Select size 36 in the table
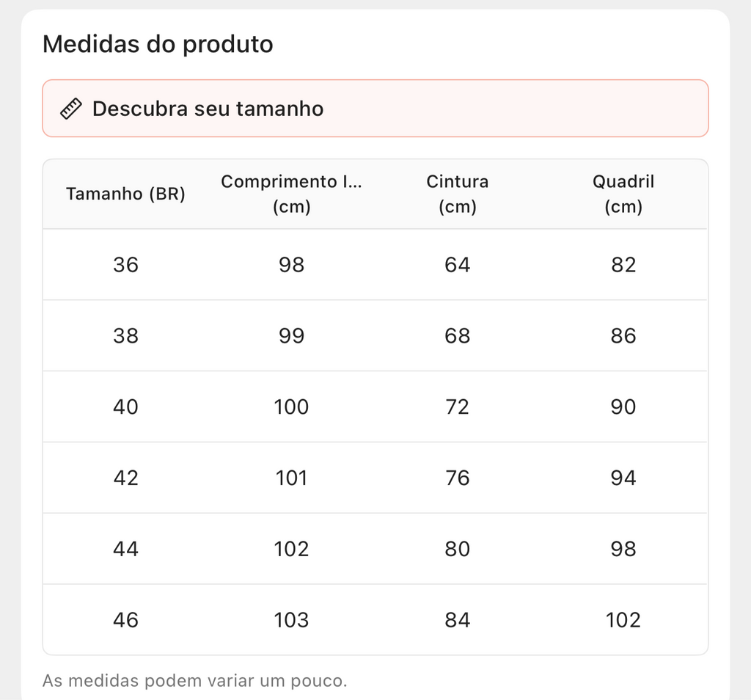 tap(125, 265)
